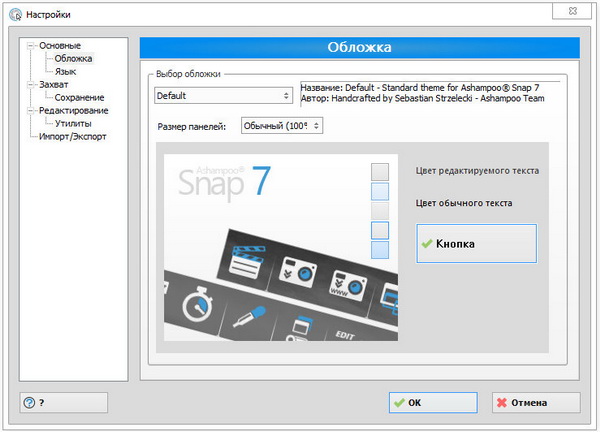This screenshot has height=432, width=600.
Task: Click the topmost color square in the preview
Action: [x=380, y=171]
